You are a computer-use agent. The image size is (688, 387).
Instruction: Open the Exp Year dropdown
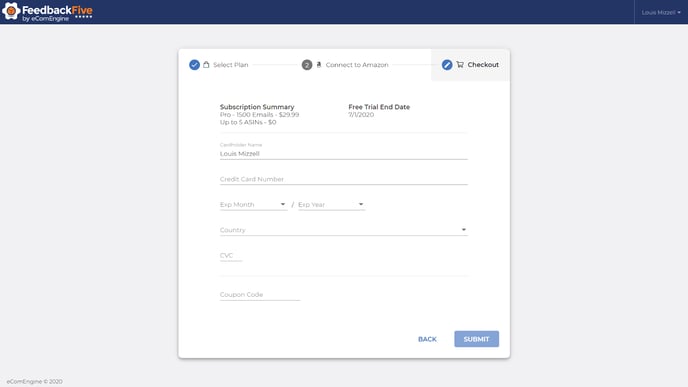[331, 204]
